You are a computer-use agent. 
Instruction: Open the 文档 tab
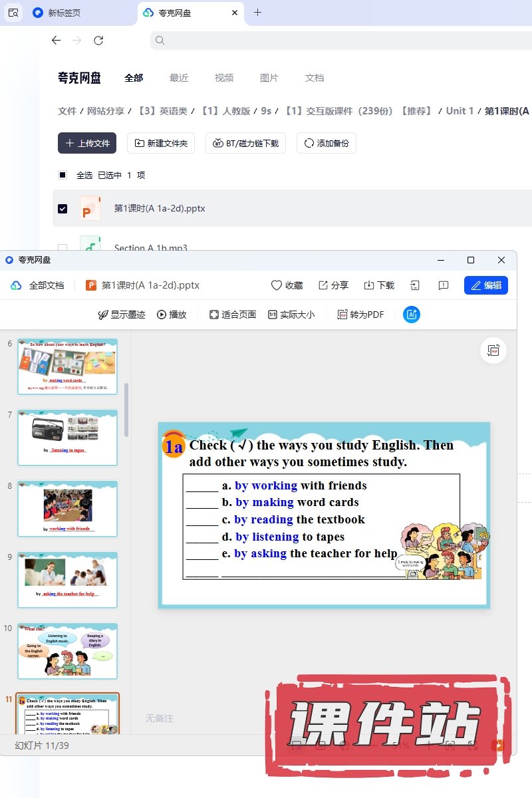315,78
